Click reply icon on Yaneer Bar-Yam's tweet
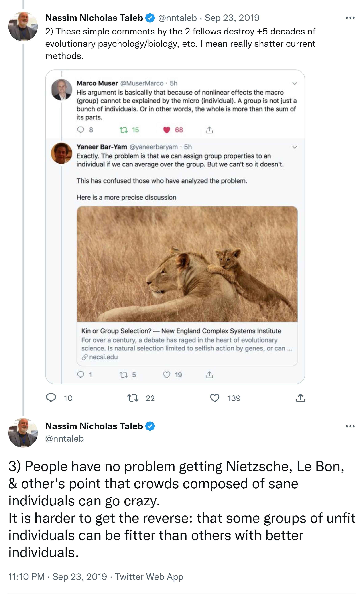Viewport: 364px width, 596px height. [81, 375]
